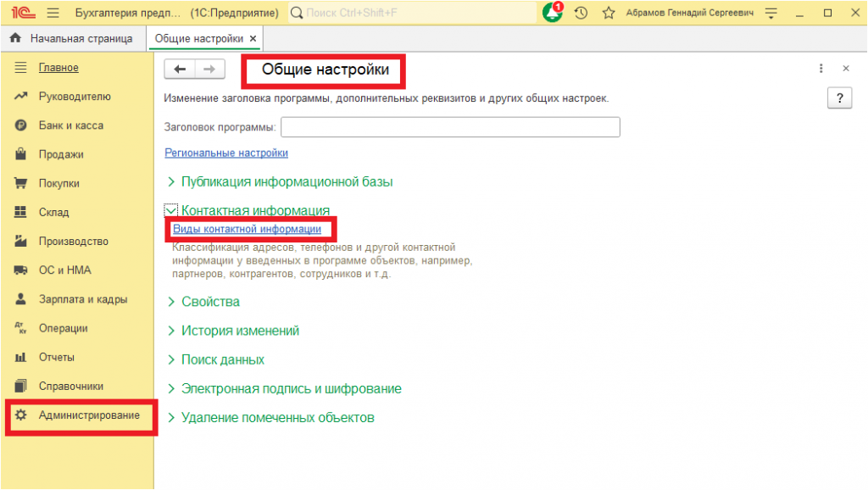Go forward with the right arrow button
868x490 pixels.
tap(209, 70)
